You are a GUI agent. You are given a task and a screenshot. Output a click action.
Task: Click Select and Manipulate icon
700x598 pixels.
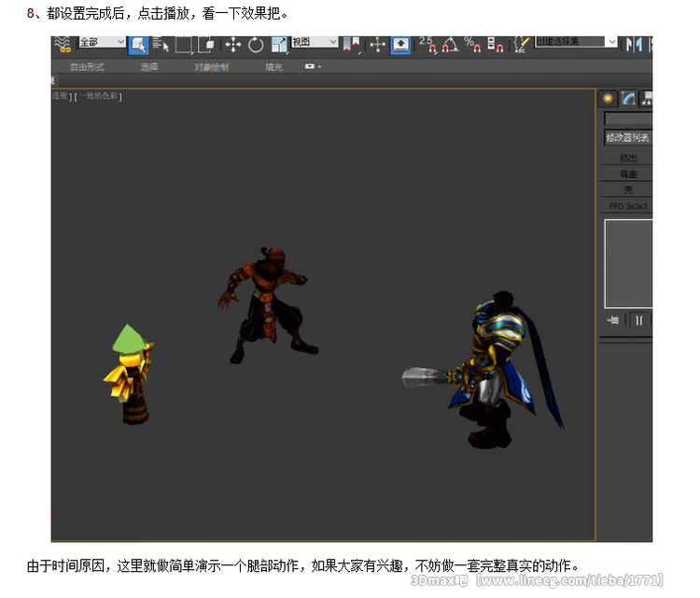(x=378, y=45)
